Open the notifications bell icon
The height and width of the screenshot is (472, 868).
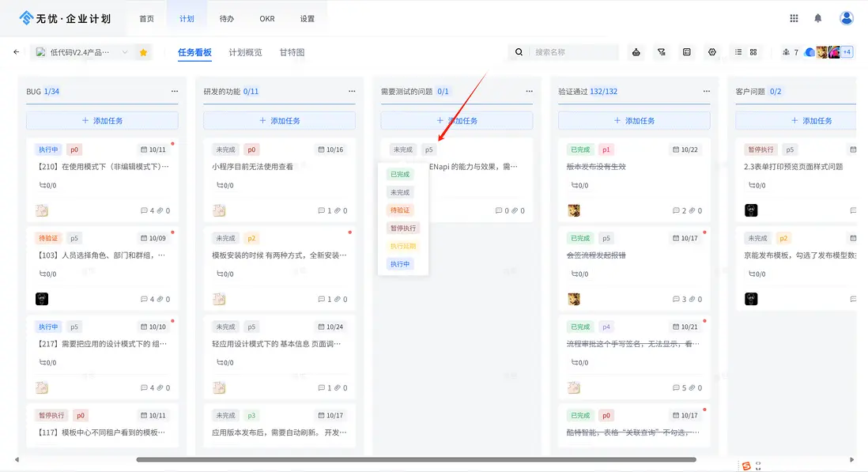816,17
